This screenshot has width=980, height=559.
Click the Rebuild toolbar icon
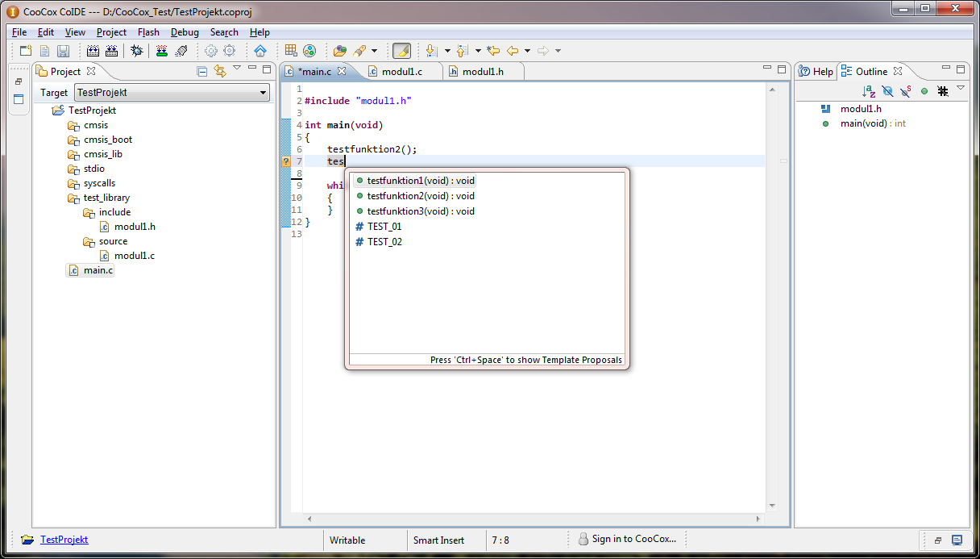[x=111, y=51]
